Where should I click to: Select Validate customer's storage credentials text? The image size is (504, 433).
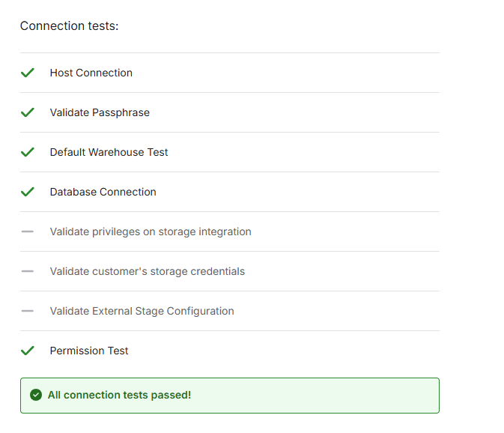tap(148, 271)
